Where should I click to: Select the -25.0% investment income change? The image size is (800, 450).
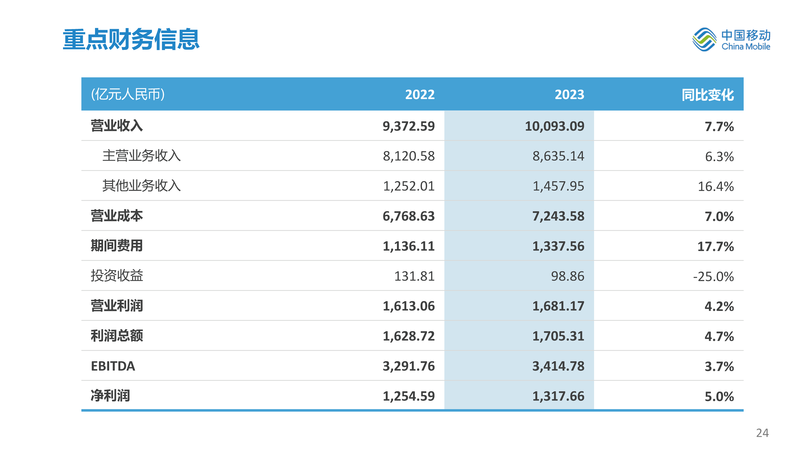713,276
